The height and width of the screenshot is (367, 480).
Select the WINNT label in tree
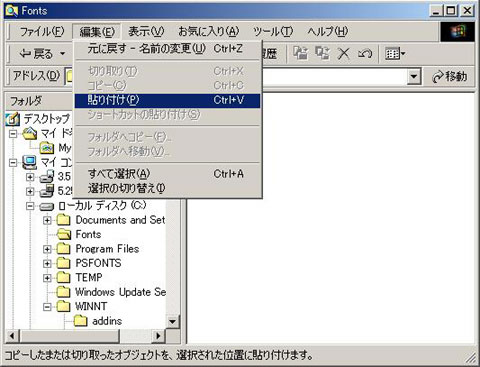pos(91,306)
